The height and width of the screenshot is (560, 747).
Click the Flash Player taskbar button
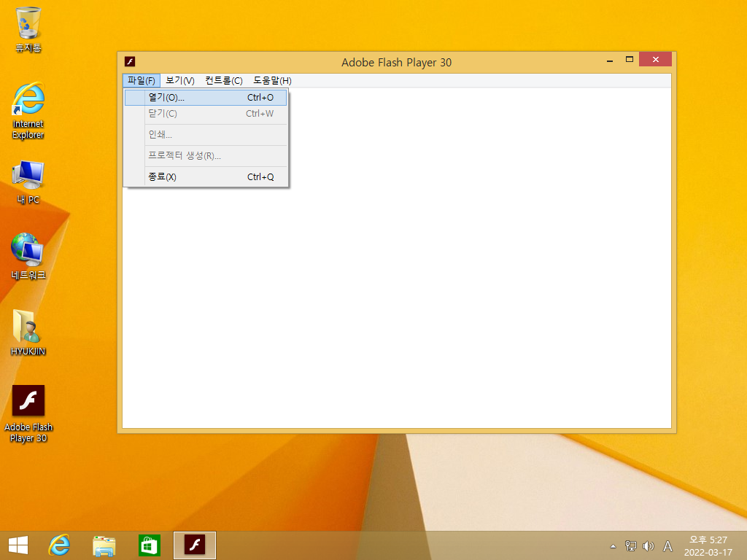(194, 545)
